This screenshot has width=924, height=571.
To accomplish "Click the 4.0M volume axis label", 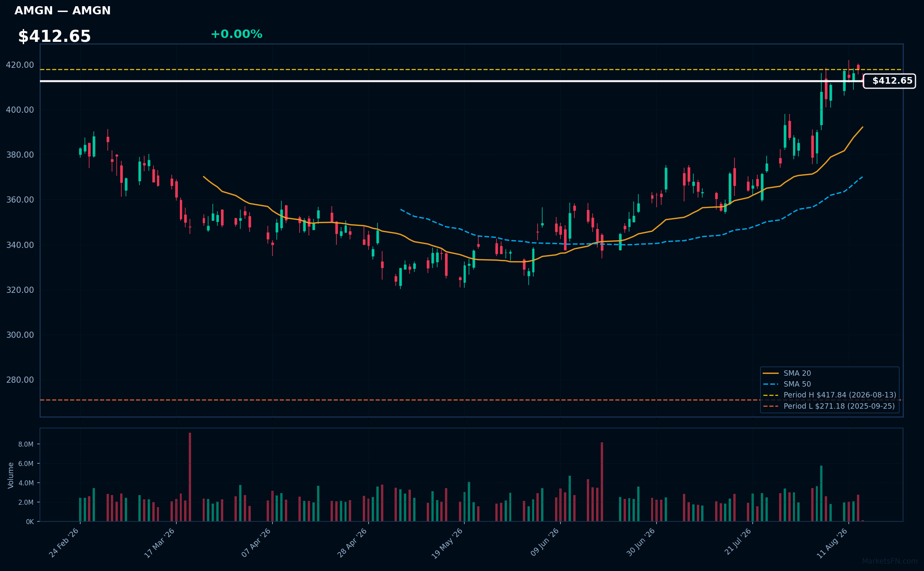I will (x=26, y=483).
